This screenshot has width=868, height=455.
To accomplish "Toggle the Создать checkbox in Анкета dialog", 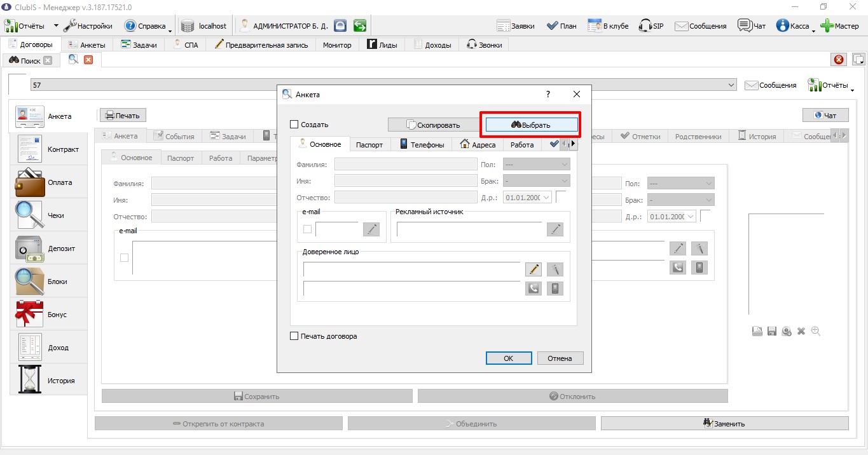I will pos(294,125).
